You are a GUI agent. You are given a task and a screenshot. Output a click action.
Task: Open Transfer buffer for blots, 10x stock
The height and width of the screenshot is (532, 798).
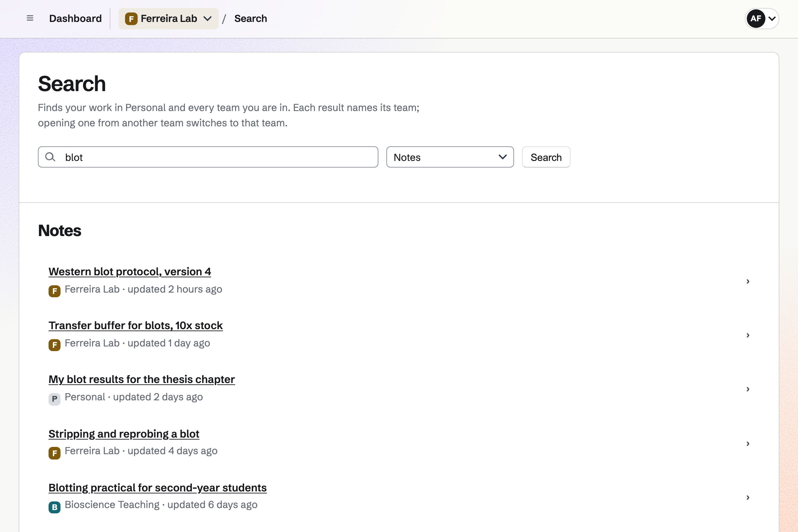pos(135,326)
